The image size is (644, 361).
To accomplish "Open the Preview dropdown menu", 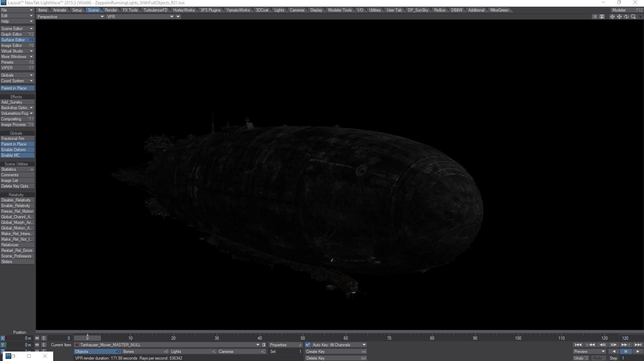I will [x=589, y=352].
